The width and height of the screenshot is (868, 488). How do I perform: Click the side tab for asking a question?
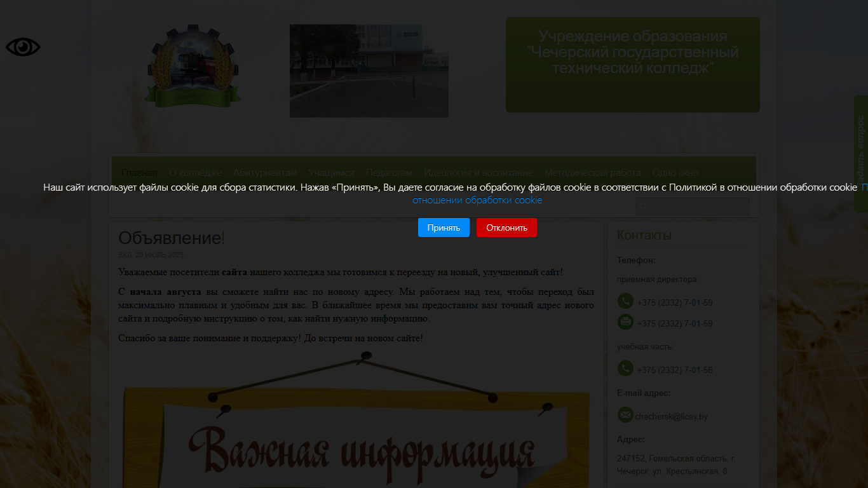pyautogui.click(x=861, y=154)
